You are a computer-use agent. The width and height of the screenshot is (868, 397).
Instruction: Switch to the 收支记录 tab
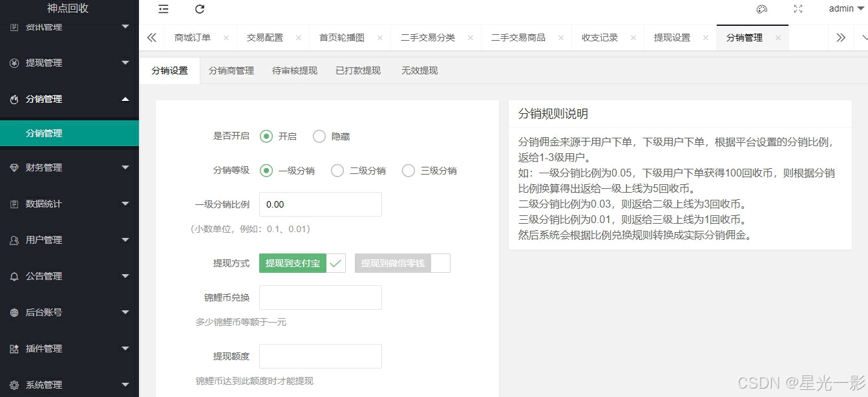(600, 38)
